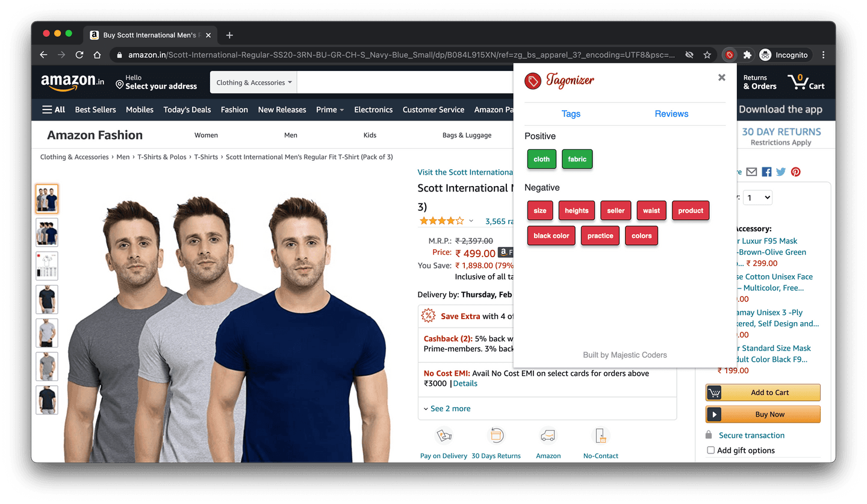
Task: Click the negative 'seller' tag
Action: (615, 211)
